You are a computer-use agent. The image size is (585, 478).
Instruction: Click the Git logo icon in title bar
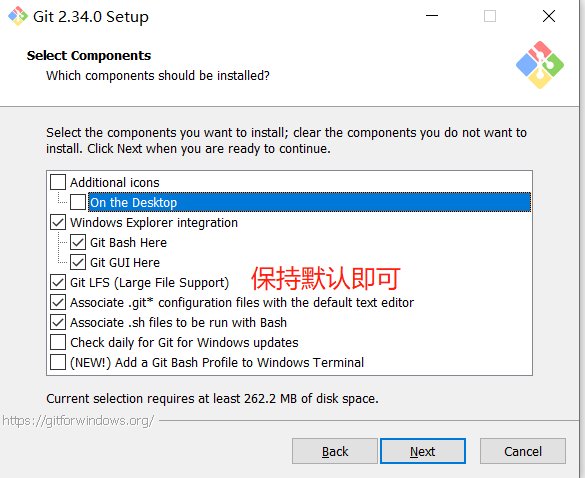(x=18, y=16)
